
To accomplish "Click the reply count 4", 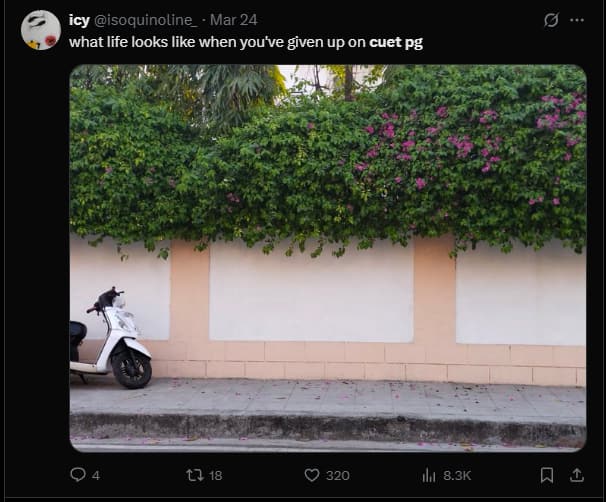I will [x=96, y=475].
